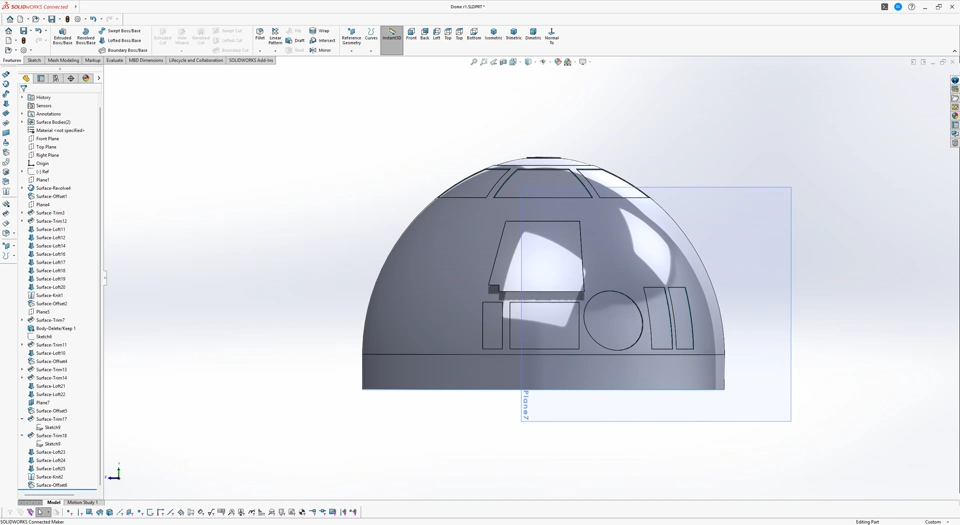Switch to Dimetric view

[x=533, y=34]
